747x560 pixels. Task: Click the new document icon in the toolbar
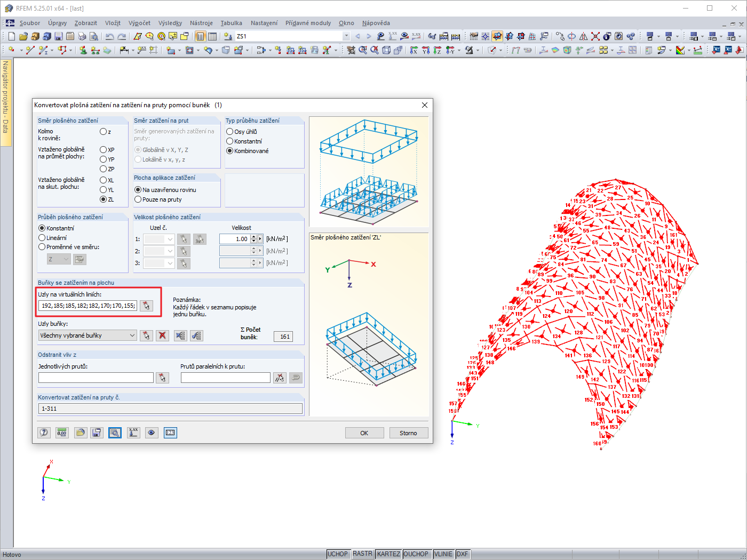(11, 36)
